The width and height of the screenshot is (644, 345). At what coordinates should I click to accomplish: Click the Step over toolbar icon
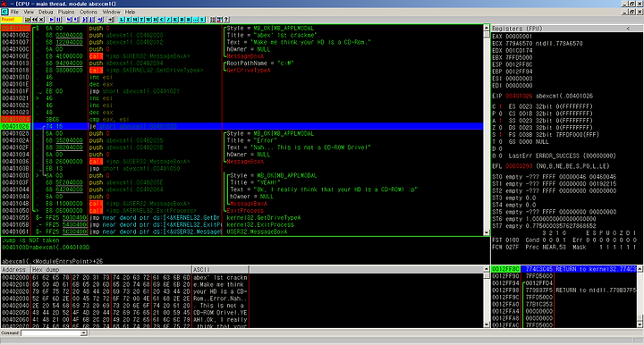pyautogui.click(x=76, y=20)
